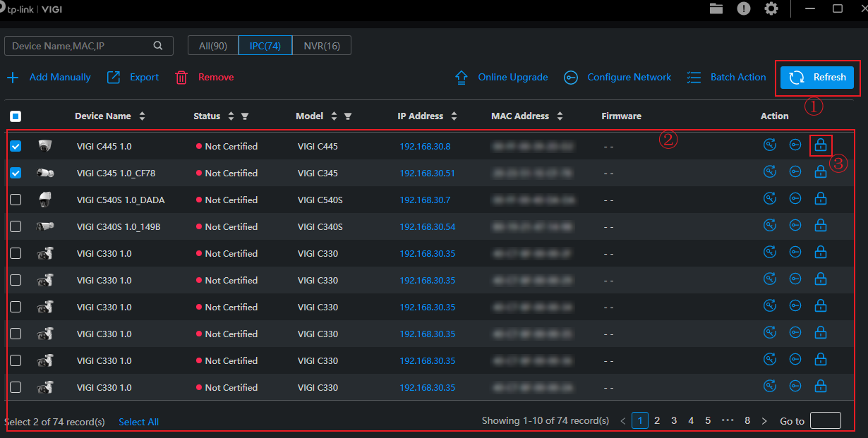Click the Status column filter funnel icon
This screenshot has width=868, height=438.
pos(245,116)
